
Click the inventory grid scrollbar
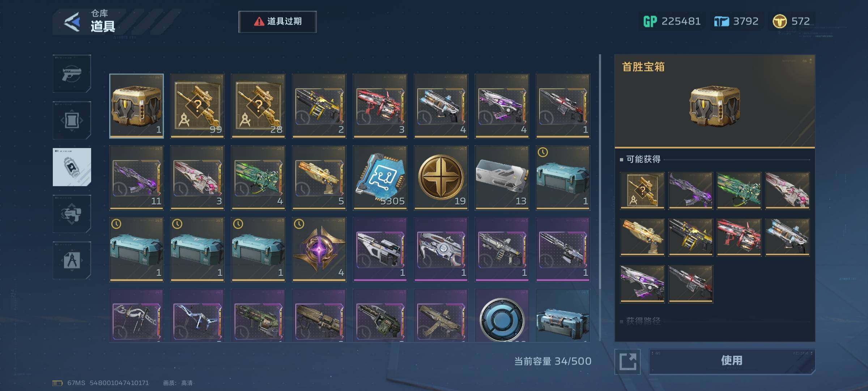tap(600, 198)
